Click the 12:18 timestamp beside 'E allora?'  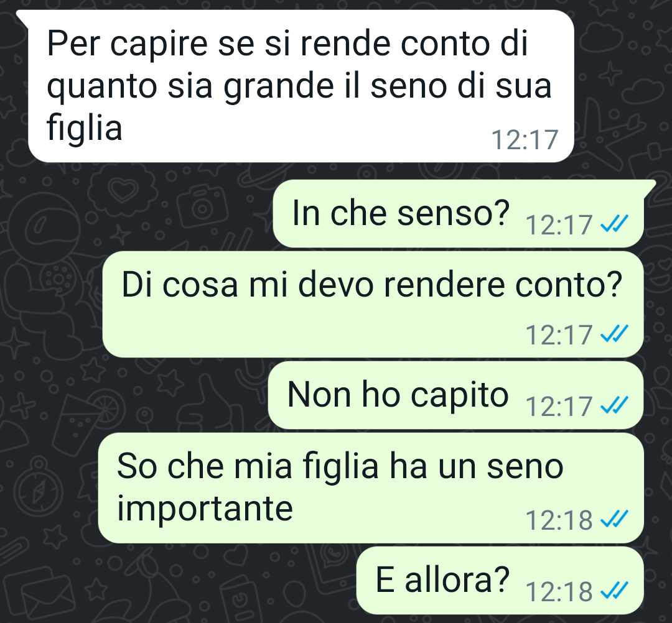click(559, 592)
